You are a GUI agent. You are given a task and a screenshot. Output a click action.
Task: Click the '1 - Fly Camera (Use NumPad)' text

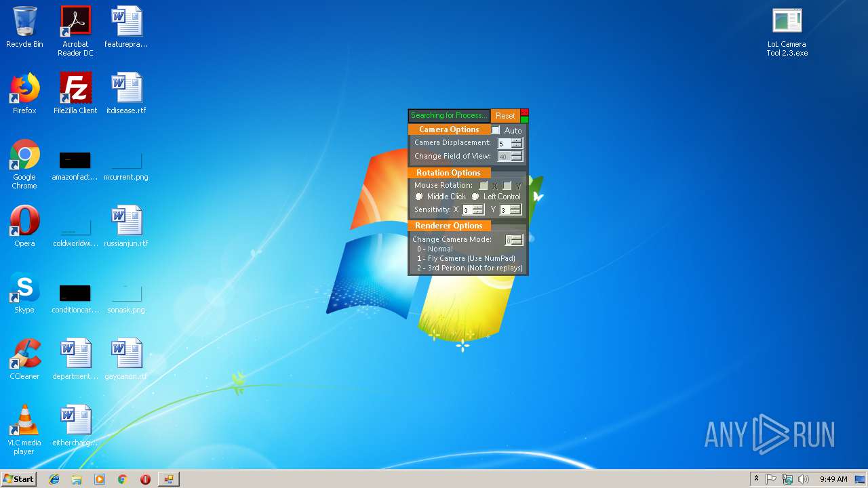[x=466, y=258]
